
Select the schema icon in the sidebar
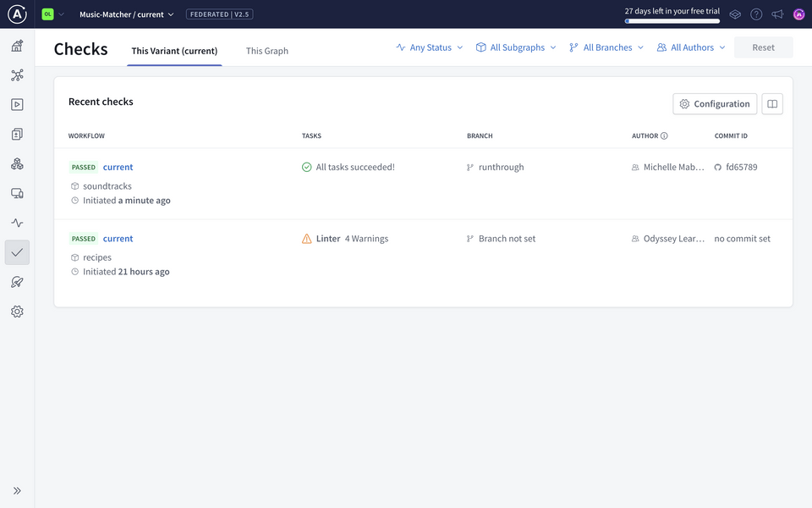click(16, 74)
